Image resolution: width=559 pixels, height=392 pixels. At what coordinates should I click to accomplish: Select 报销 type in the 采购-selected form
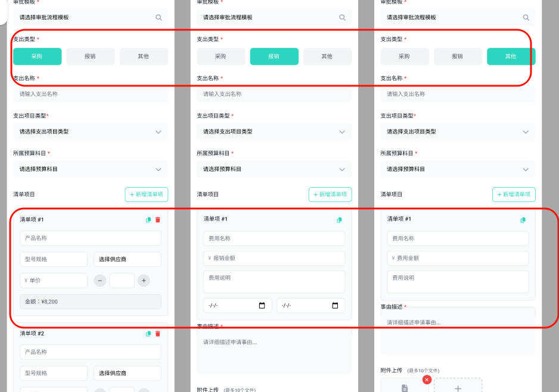point(90,57)
